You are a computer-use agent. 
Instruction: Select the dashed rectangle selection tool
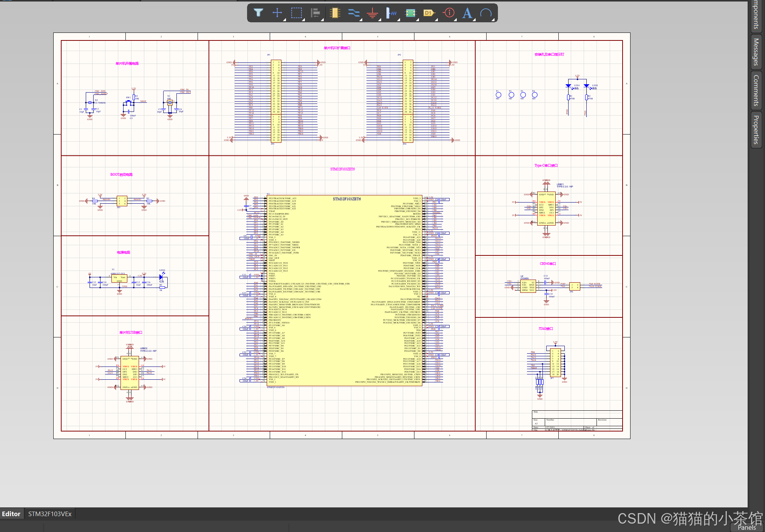[x=297, y=13]
